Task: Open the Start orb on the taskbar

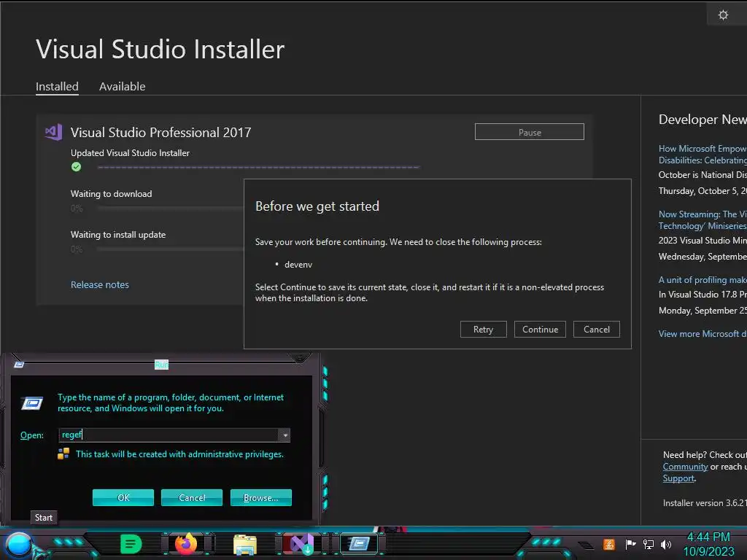Action: (18, 545)
